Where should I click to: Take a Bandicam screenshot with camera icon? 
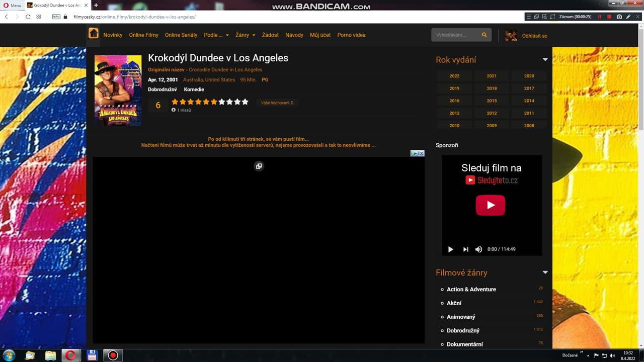point(619,17)
